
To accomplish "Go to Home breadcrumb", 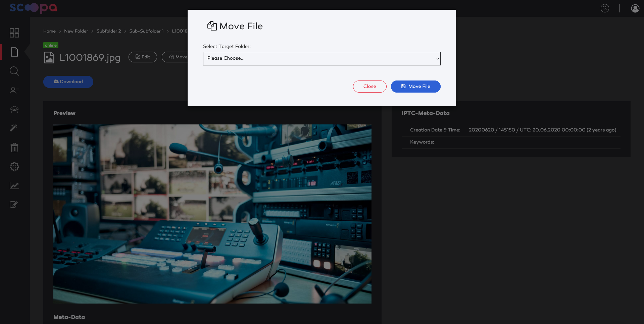I will click(49, 31).
